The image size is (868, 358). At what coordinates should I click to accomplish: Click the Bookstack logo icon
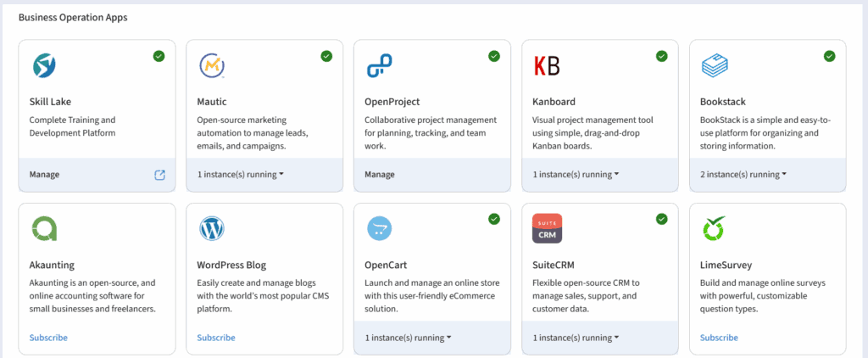[x=715, y=66]
